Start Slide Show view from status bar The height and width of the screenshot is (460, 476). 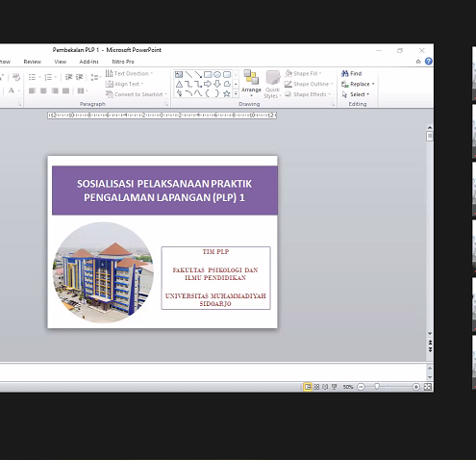coord(335,387)
